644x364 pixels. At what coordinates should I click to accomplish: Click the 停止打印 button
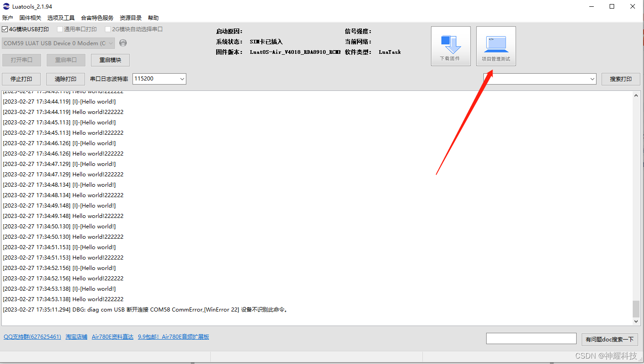pos(21,79)
